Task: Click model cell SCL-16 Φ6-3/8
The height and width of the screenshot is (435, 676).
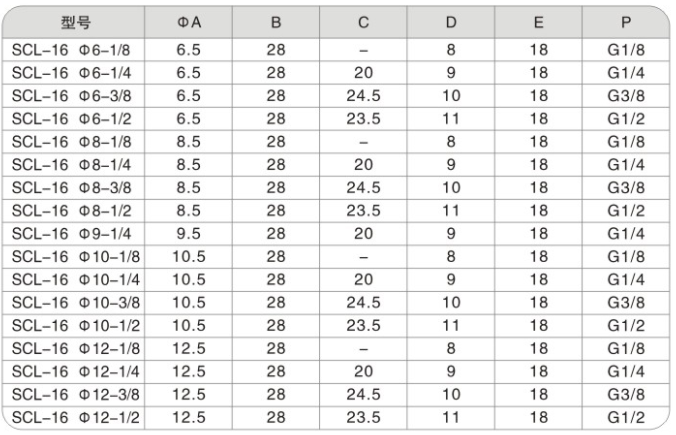Action: pos(73,96)
